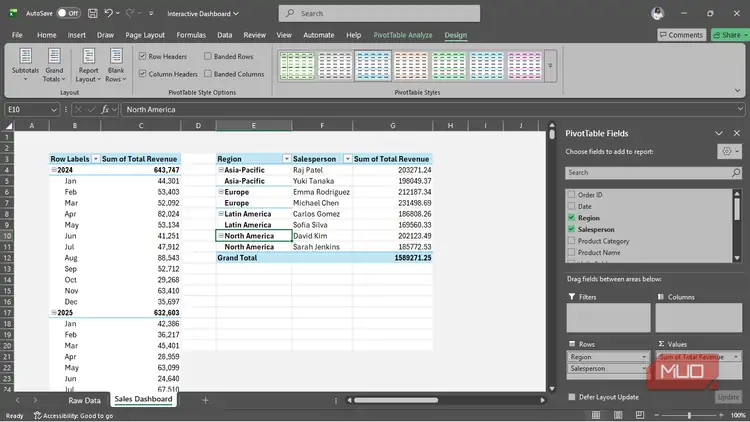Viewport: 750px width, 422px height.
Task: Switch to Normal view icon in status bar
Action: point(596,415)
